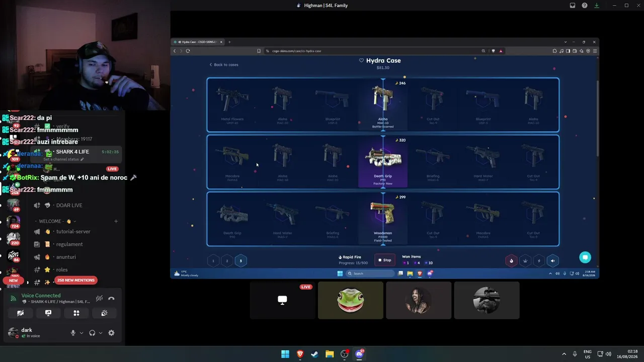The image size is (644, 362).
Task: Select the LIVE stream participant tile
Action: tap(282, 300)
